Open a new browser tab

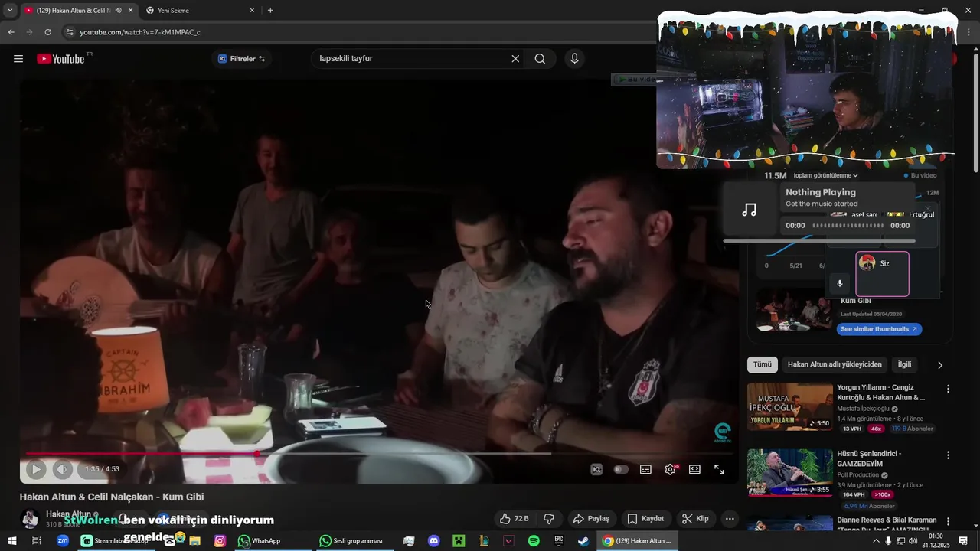pyautogui.click(x=270, y=11)
